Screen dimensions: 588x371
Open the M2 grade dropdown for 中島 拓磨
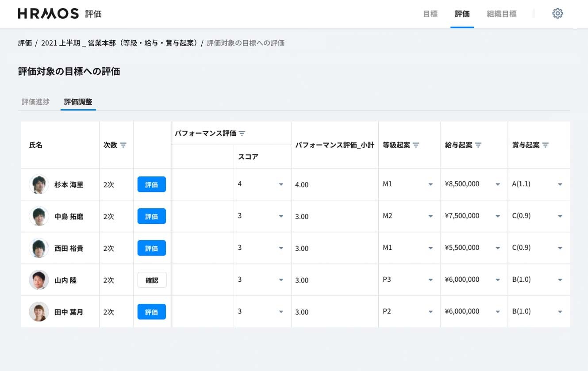(430, 216)
